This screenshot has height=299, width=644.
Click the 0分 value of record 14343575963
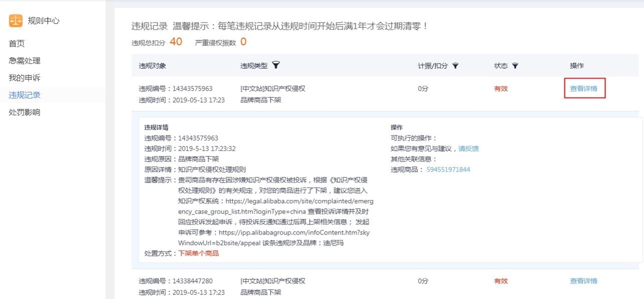point(423,88)
